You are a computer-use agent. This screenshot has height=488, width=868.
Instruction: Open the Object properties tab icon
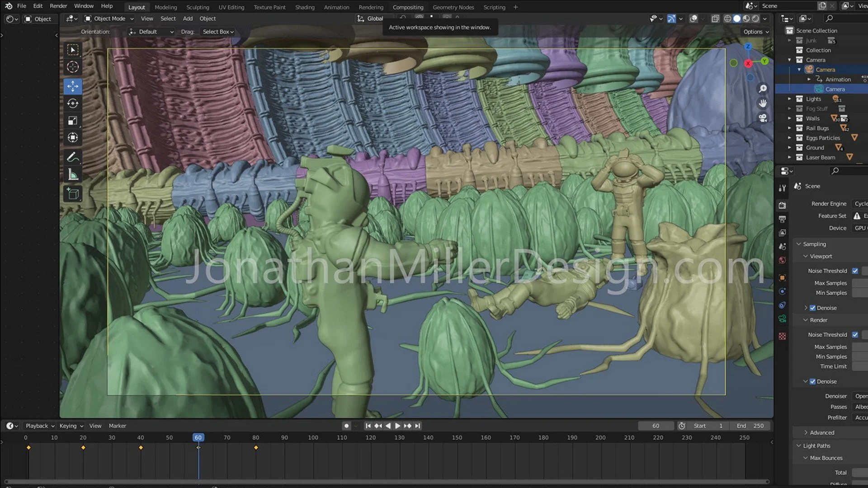[782, 278]
